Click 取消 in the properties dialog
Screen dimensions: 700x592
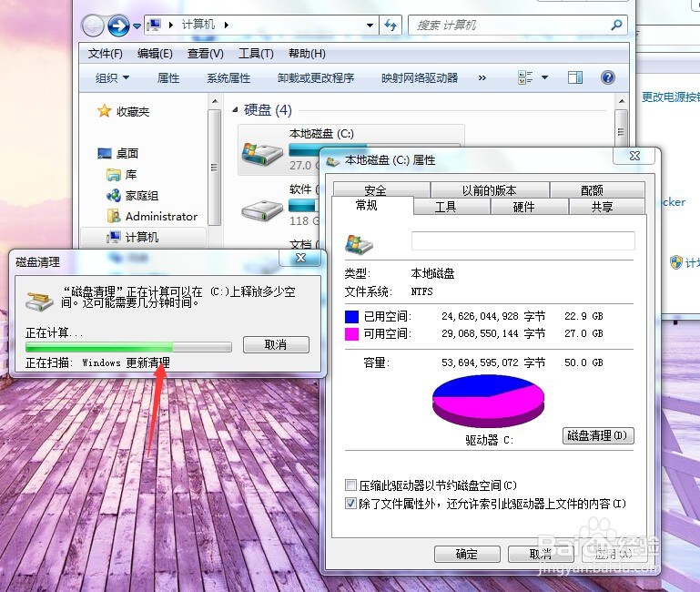point(541,554)
